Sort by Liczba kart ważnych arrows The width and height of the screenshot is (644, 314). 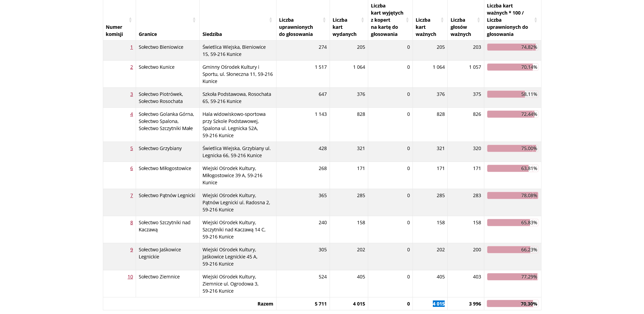coord(442,20)
